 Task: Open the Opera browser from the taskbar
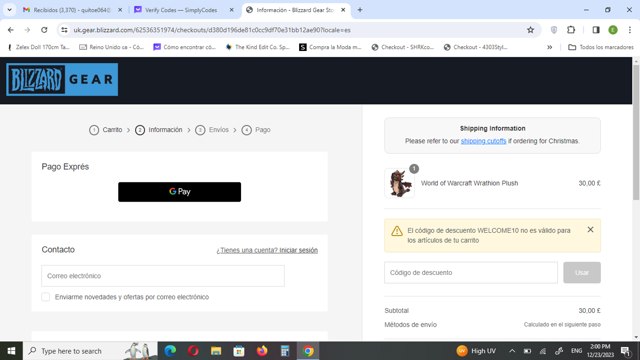click(x=193, y=351)
